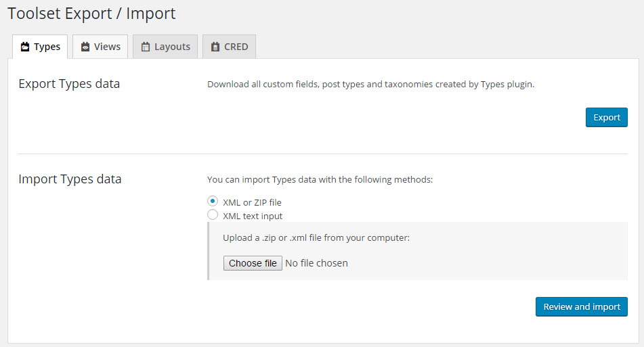Click the CRED tab icon
Screen dimensions: 644x347
click(215, 47)
